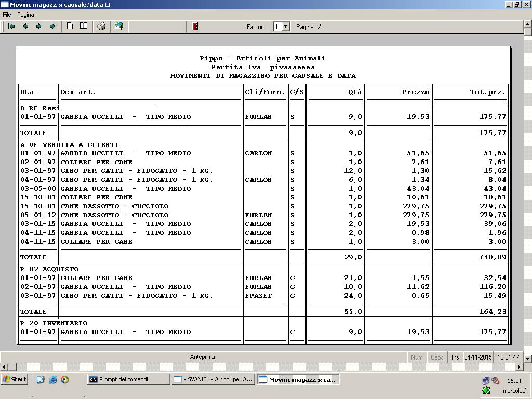
Task: Go to the next page arrow
Action: click(39, 26)
